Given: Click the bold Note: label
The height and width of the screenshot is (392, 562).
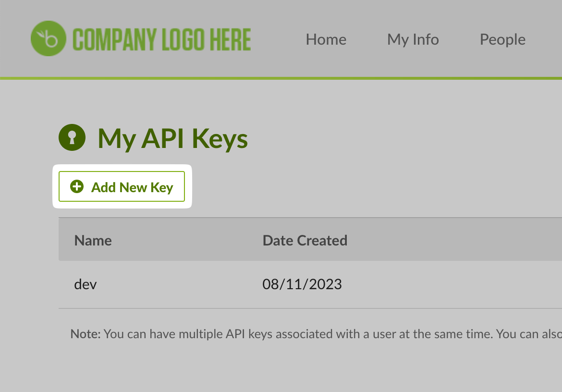Looking at the screenshot, I should pyautogui.click(x=86, y=334).
